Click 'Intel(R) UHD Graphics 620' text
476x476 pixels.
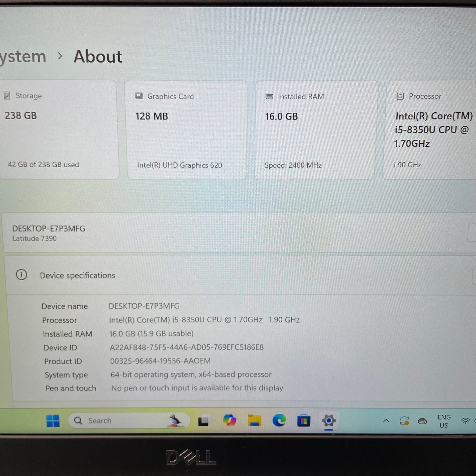coord(180,165)
